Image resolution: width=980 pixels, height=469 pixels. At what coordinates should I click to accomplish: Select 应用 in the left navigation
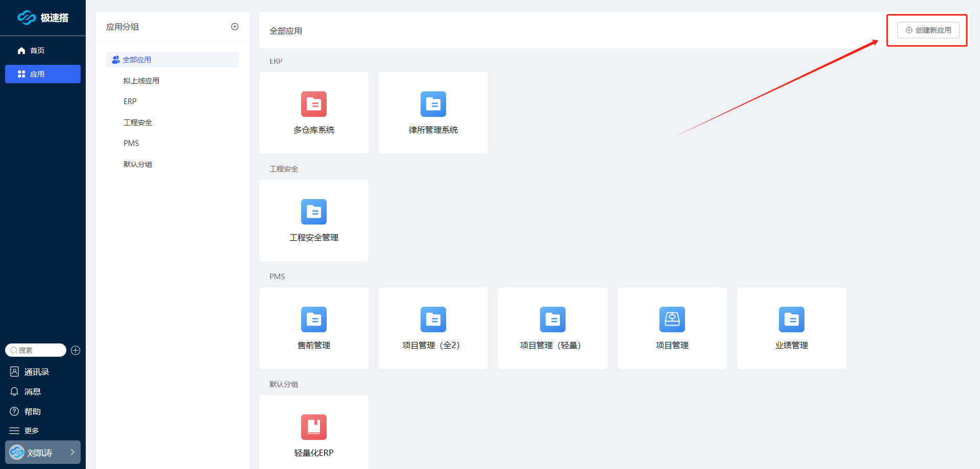point(43,74)
